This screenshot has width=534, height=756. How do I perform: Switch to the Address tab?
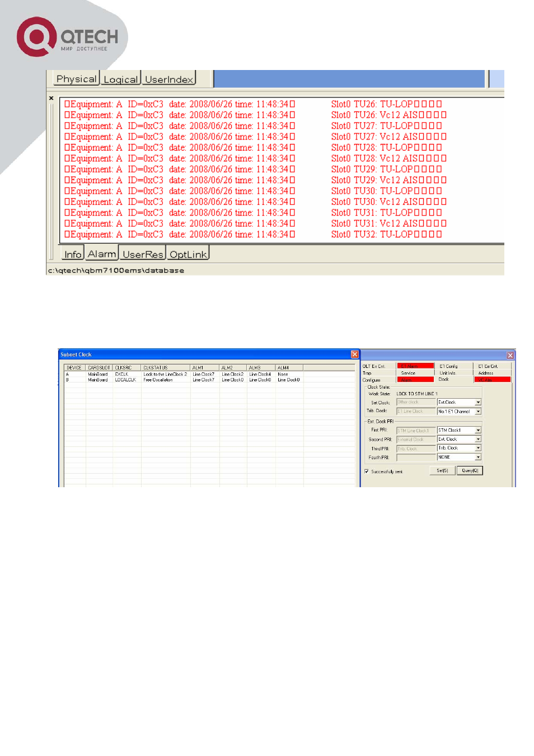[x=493, y=373]
